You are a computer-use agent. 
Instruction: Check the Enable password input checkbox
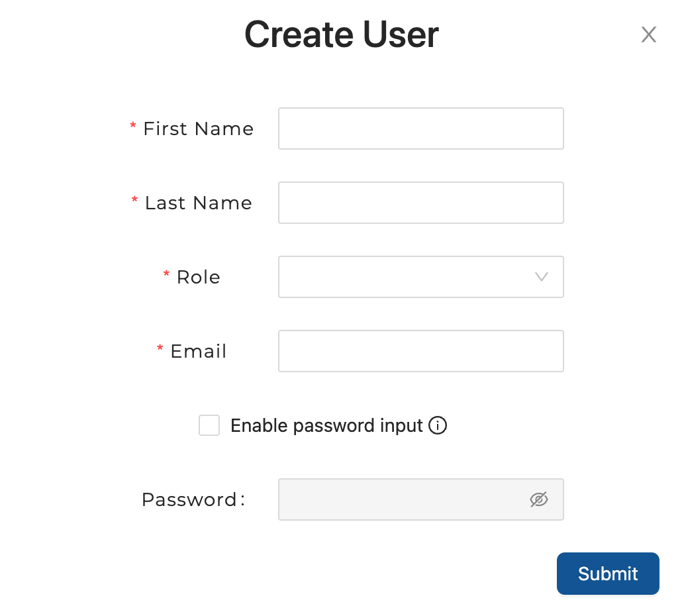point(209,425)
